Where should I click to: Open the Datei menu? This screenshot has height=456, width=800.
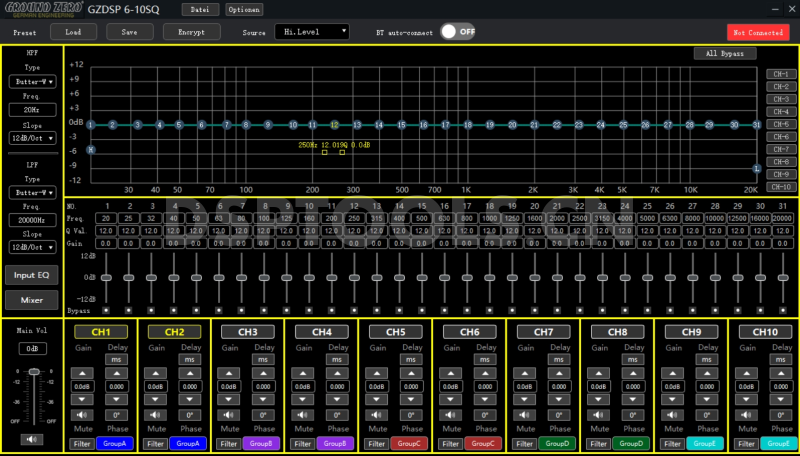(200, 9)
